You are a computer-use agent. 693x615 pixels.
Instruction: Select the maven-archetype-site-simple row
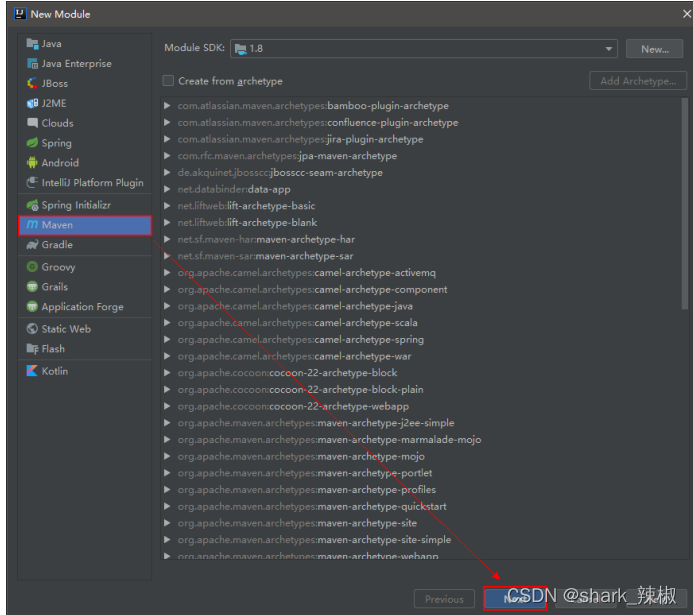[384, 540]
